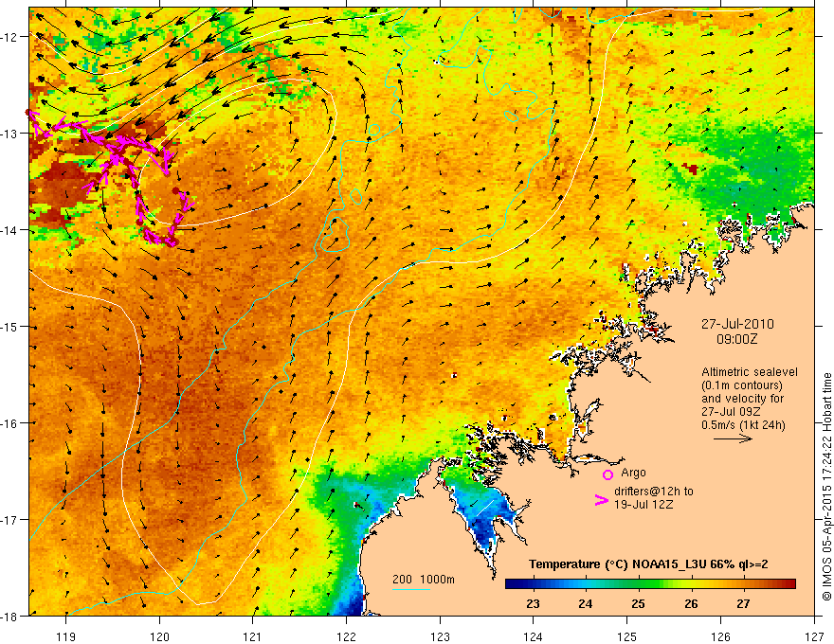
Task: Click the cyan isobath legend line
Action: tap(411, 589)
